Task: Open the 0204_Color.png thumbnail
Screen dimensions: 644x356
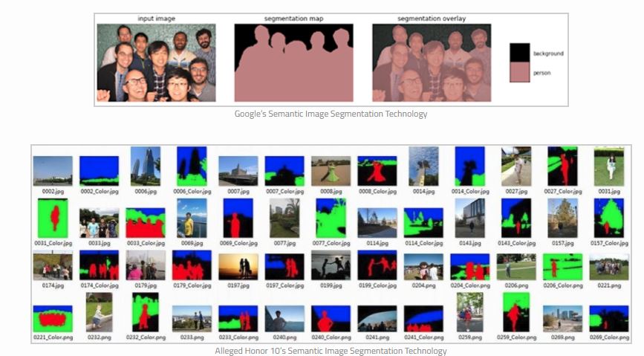Action: [470, 267]
